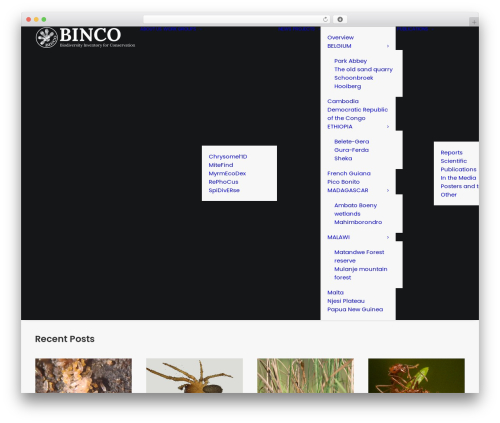Open the ant and green insect post thumbnail

click(x=416, y=376)
